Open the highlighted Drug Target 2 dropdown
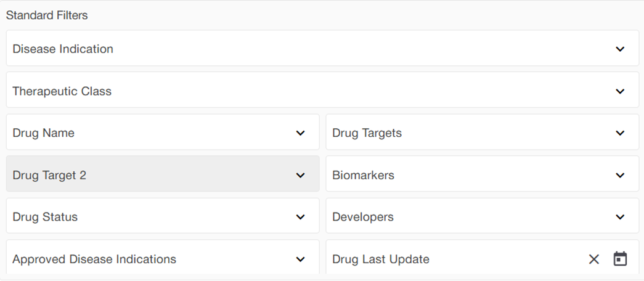The height and width of the screenshot is (281, 644). [154, 174]
